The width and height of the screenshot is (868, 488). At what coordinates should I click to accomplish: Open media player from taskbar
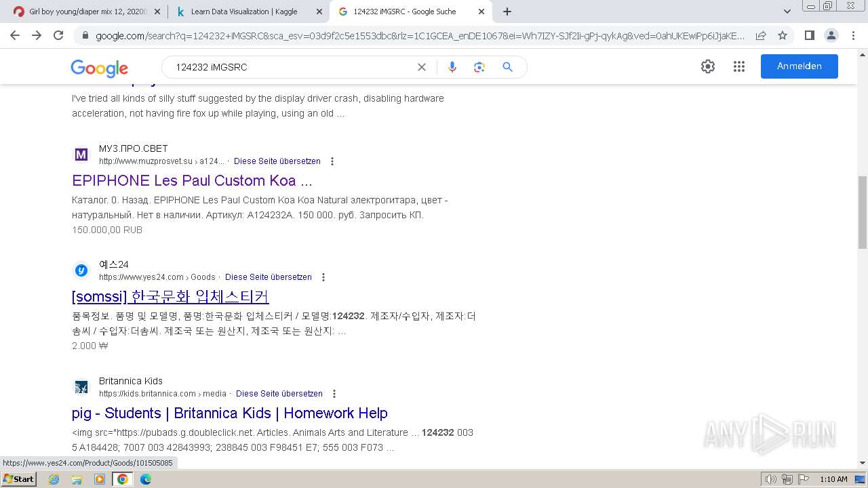(x=100, y=479)
